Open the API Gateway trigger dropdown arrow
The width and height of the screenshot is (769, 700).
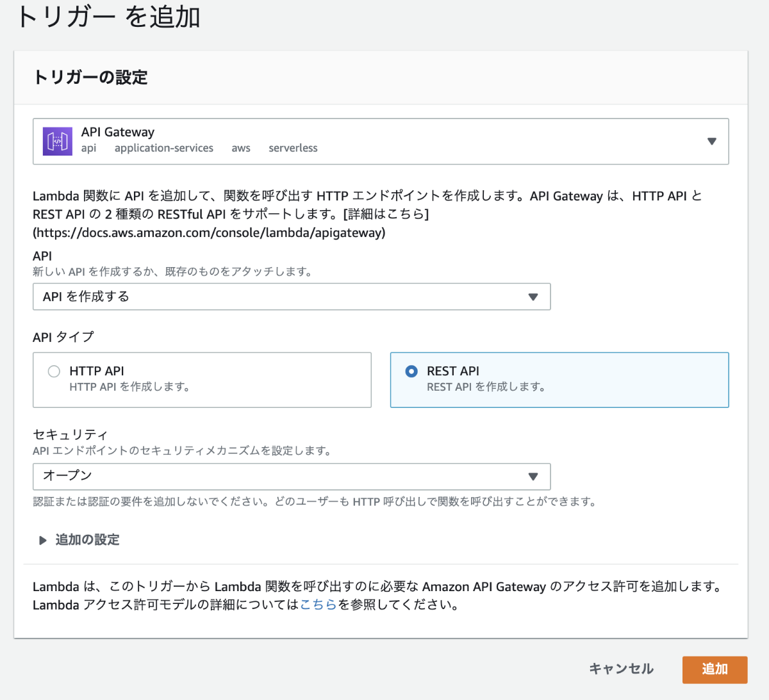[711, 142]
